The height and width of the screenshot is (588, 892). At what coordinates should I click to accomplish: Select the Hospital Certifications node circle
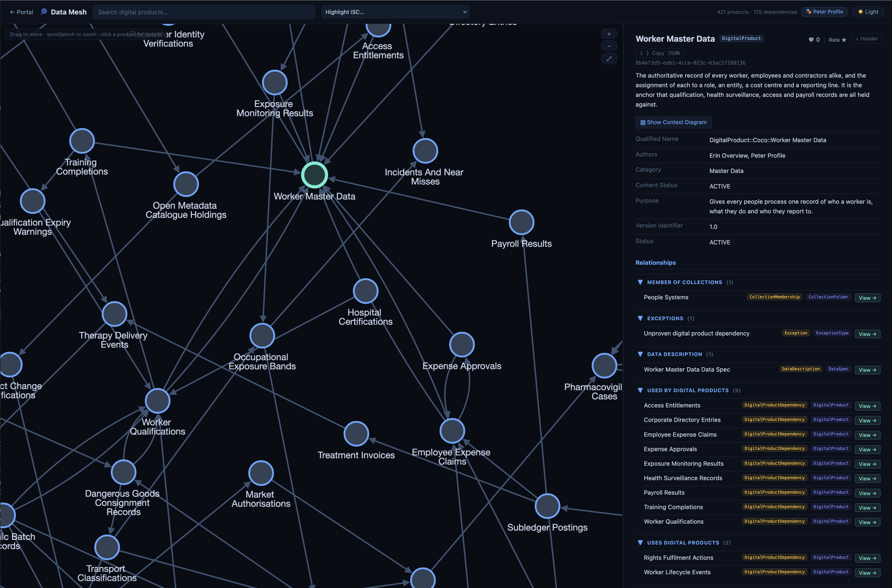click(366, 291)
